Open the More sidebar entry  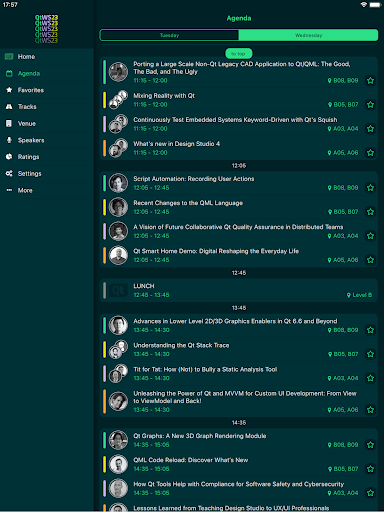[x=47, y=190]
